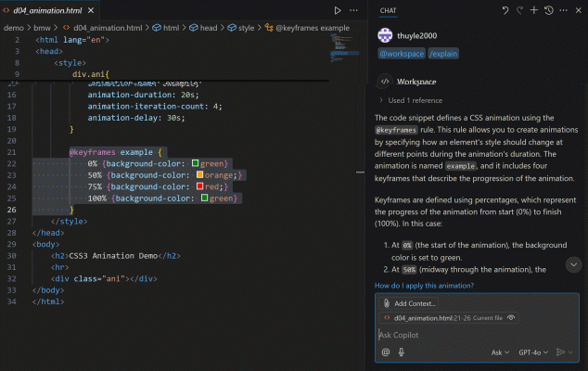Select the d04_animation.html editor tab
Image resolution: width=588 pixels, height=371 pixels.
tap(47, 10)
